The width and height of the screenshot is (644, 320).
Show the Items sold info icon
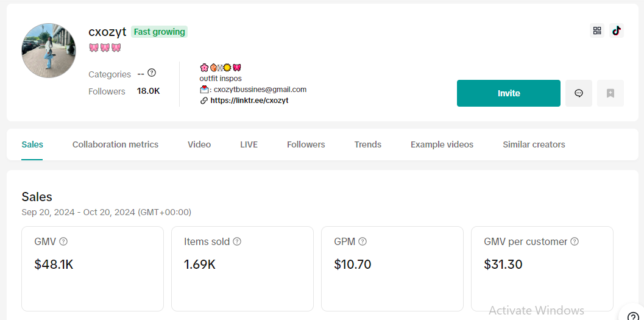(237, 241)
